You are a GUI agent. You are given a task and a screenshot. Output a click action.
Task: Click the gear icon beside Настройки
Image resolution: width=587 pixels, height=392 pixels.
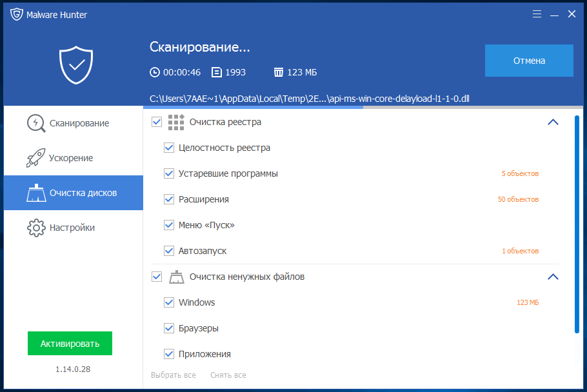pyautogui.click(x=36, y=228)
